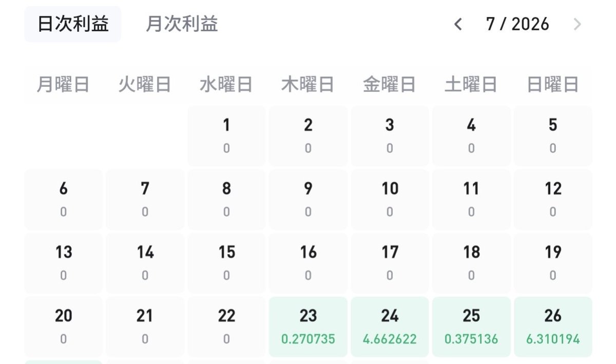This screenshot has width=616, height=364.
Task: Go to next month with right chevron
Action: (x=577, y=24)
